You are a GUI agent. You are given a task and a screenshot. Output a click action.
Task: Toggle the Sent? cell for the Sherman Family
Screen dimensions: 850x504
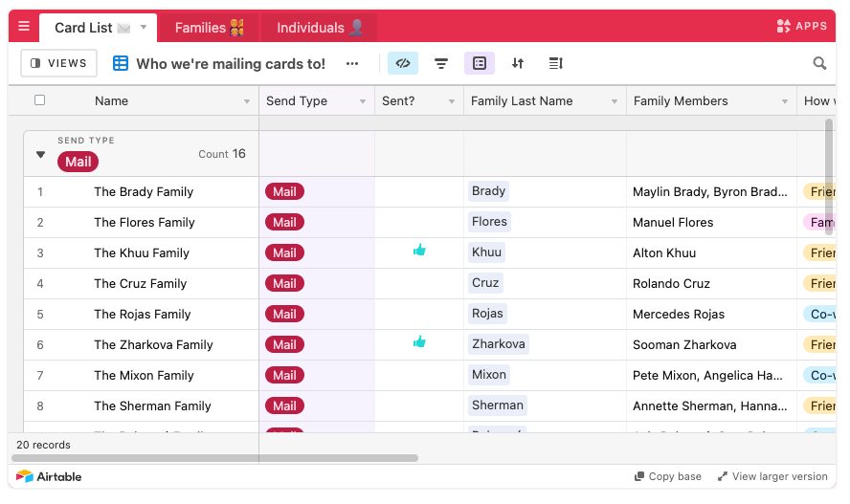tap(419, 406)
